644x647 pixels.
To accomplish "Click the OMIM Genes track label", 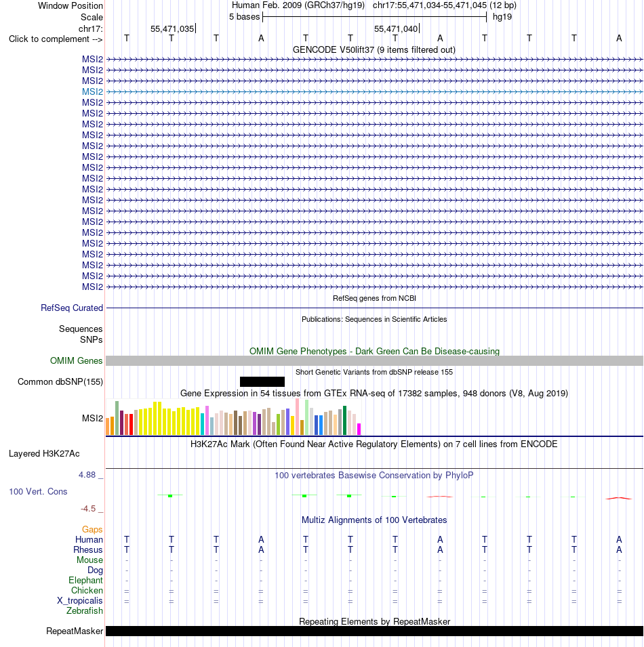I will (x=77, y=360).
